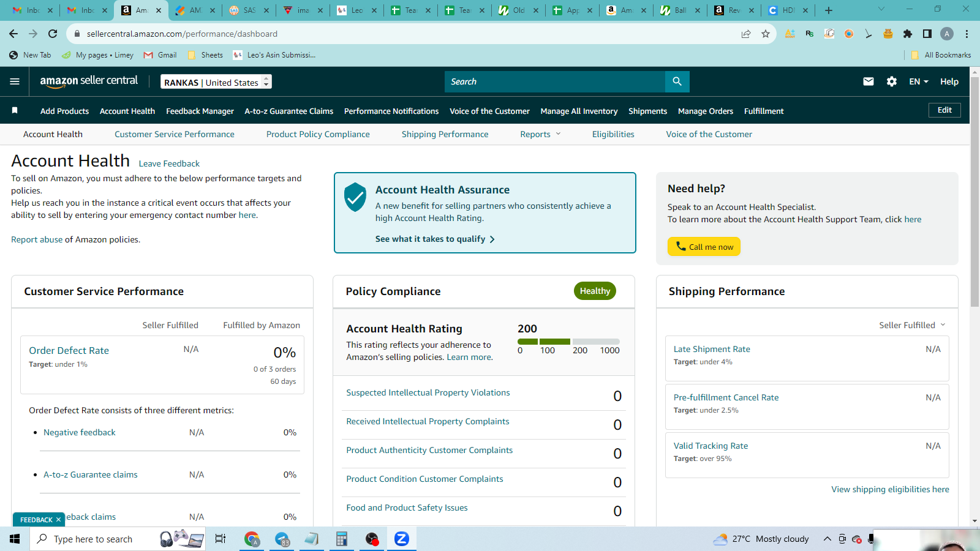
Task: Open Task View on the taskbar
Action: (x=221, y=539)
